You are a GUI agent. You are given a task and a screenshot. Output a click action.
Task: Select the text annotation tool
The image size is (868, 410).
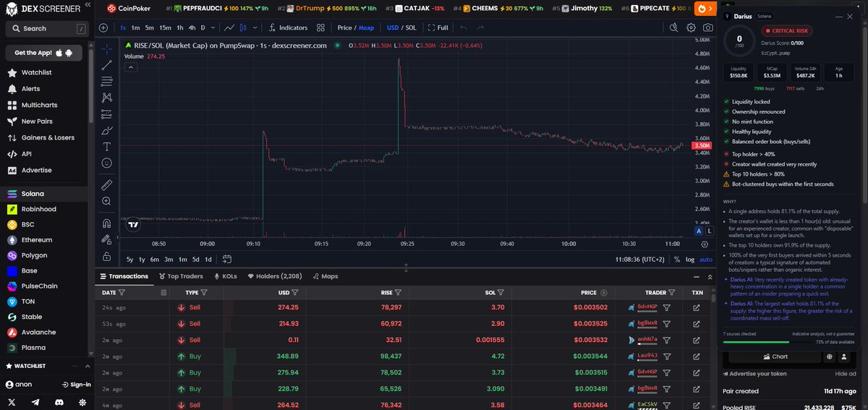tap(106, 147)
